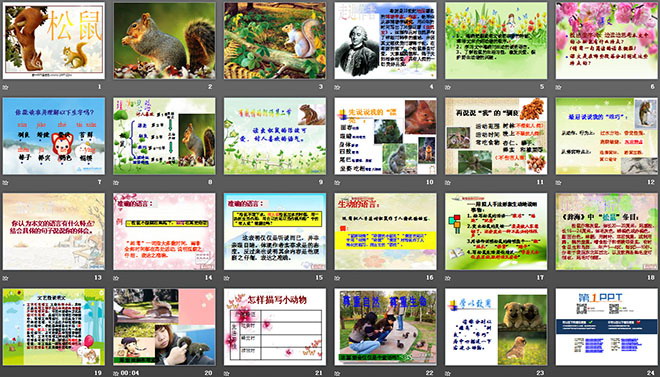Click animation star icon under slide 15
The width and height of the screenshot is (660, 377).
coord(227,278)
